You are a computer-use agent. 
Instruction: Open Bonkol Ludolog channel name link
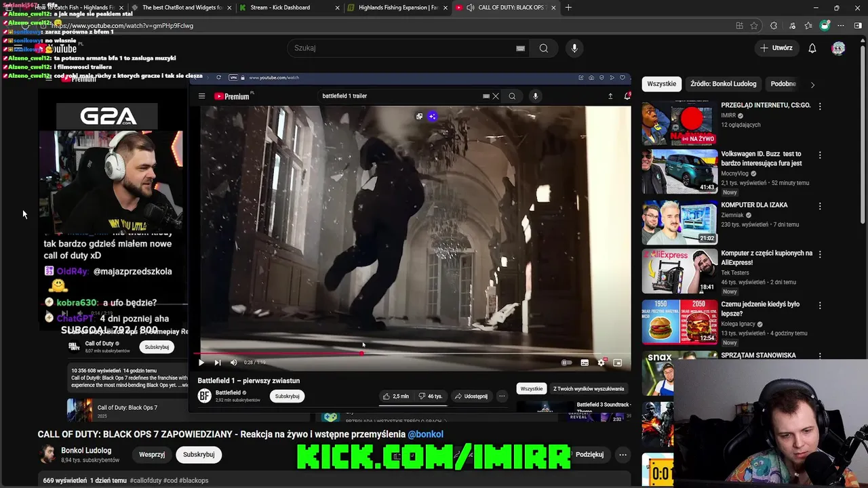pos(86,451)
